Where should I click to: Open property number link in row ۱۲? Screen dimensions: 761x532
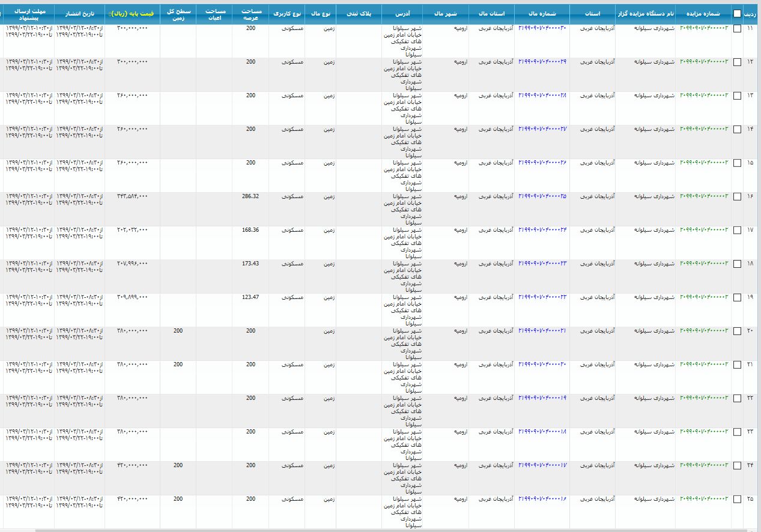[542, 62]
